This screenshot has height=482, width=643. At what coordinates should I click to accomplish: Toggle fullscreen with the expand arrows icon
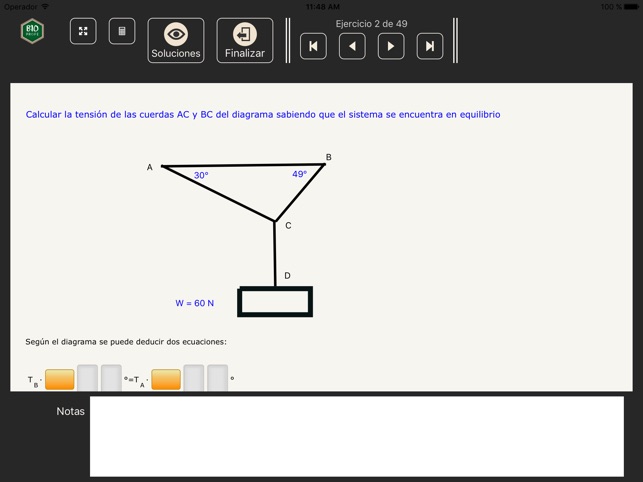tap(83, 31)
